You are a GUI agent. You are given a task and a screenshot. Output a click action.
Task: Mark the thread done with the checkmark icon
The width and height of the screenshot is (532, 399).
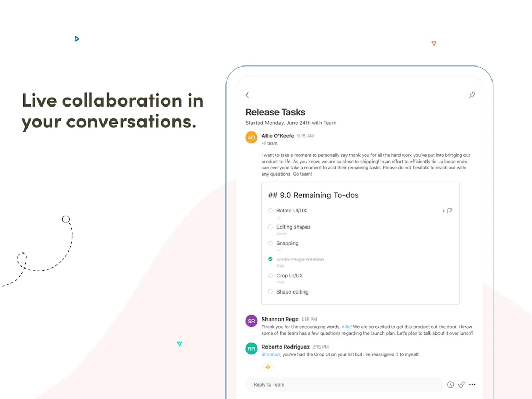tap(461, 384)
